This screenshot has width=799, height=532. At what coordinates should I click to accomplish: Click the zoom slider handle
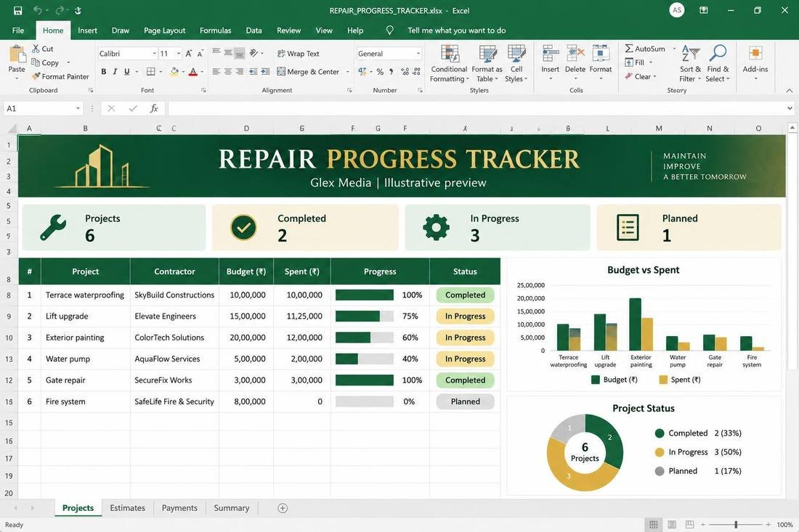(x=736, y=524)
